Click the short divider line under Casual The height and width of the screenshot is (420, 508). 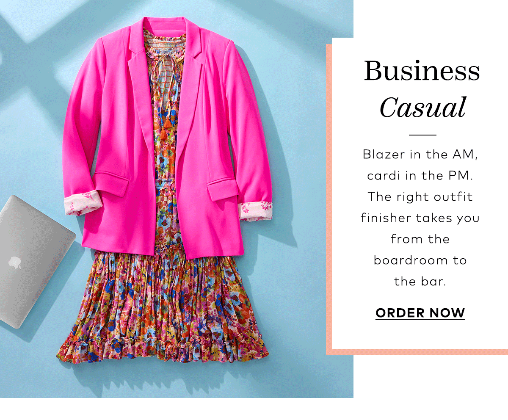coord(422,135)
